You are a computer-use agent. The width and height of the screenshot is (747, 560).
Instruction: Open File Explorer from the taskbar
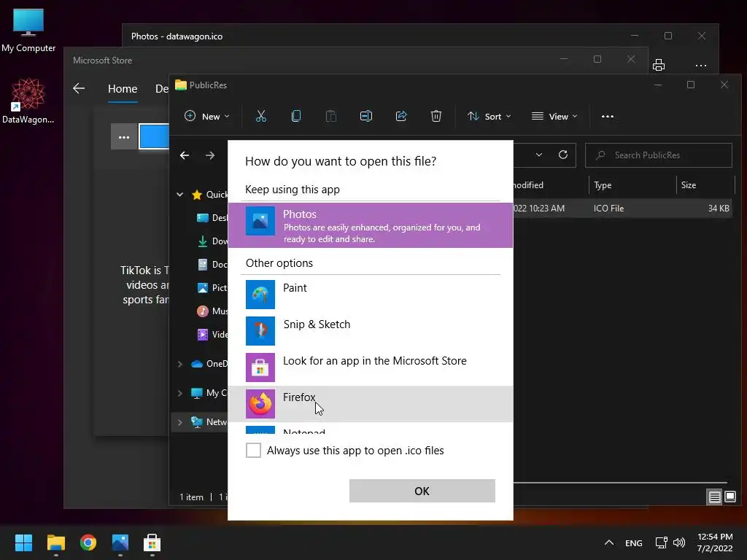(55, 542)
